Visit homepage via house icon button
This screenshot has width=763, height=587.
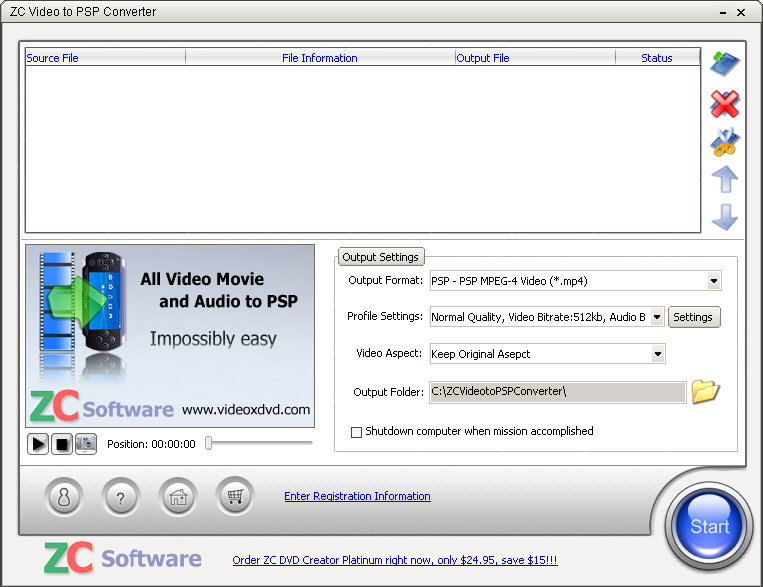point(178,497)
